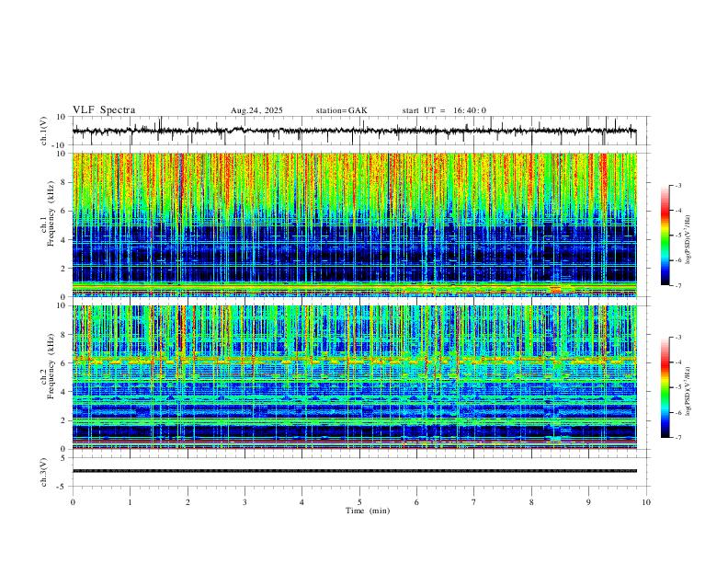Click the ch.1 spectrogram color scale bar
Screen dimensions: 728x563
[665, 236]
